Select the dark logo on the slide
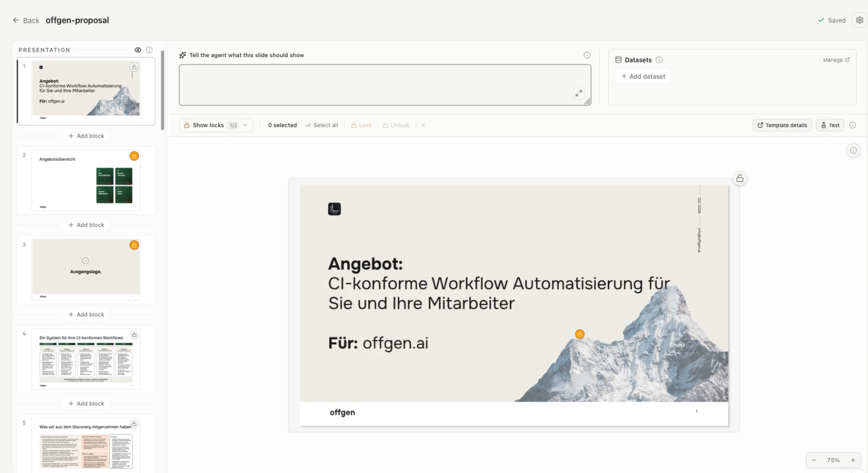Screen dimensions: 868x473 click(334, 209)
